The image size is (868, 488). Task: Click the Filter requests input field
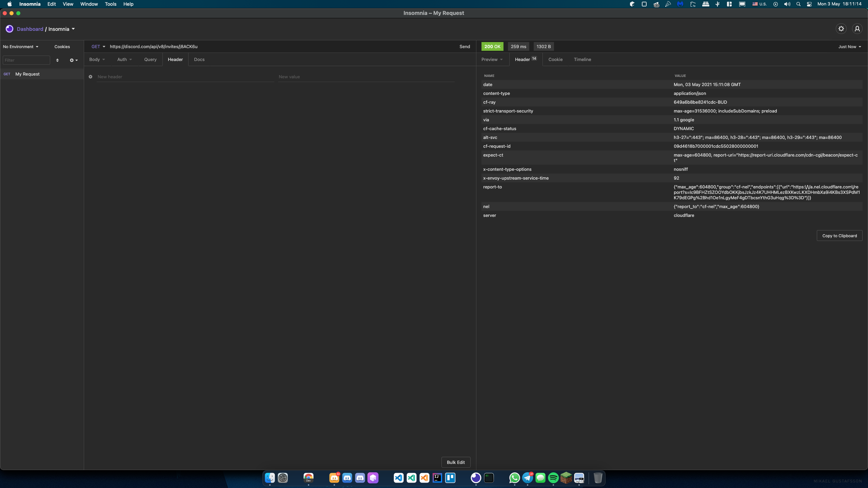click(x=26, y=60)
